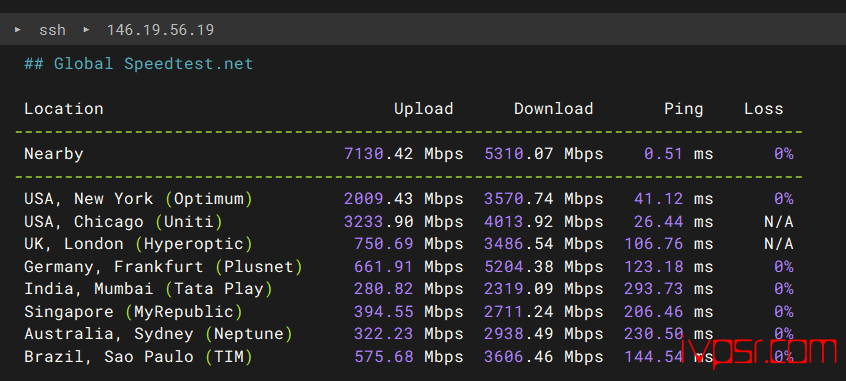Click Singapore (MyRepublic) row label
This screenshot has width=846, height=381.
133,312
